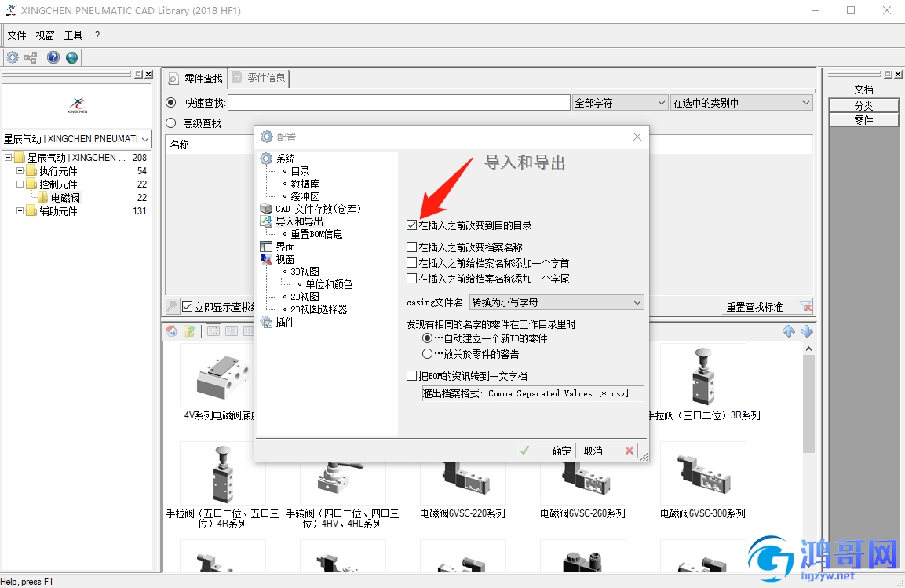The width and height of the screenshot is (905, 588).
Task: Collapse 控制元件 tree node
Action: click(20, 184)
